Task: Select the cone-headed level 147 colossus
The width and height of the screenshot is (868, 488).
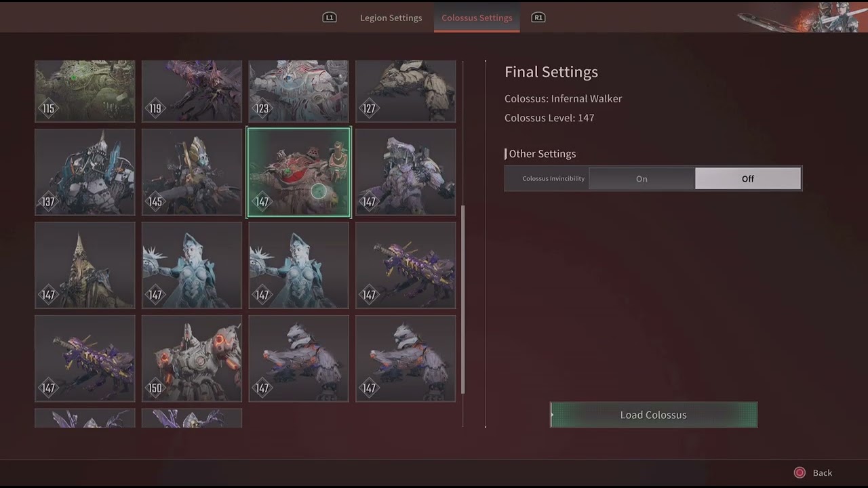Action: pos(85,265)
